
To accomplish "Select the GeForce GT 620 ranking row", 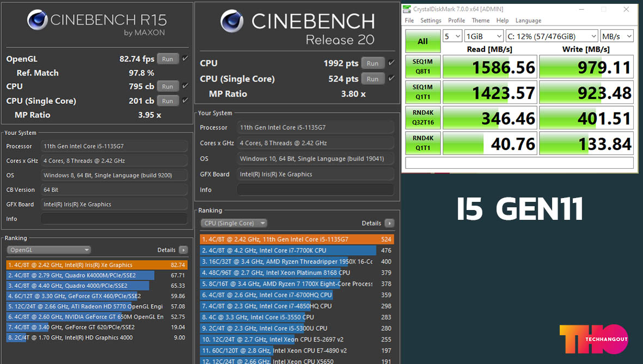I will click(x=97, y=327).
